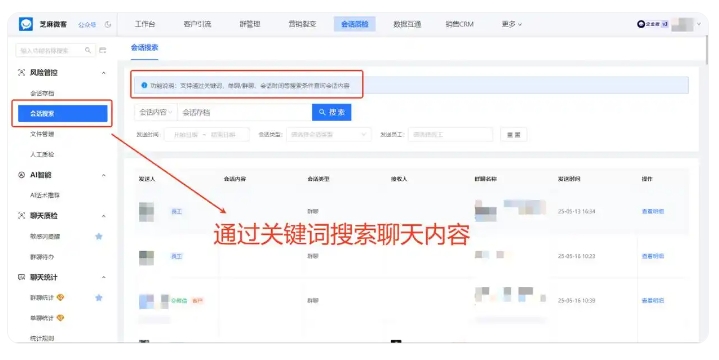Open 敏感词提醒 in the sidebar
This screenshot has width=719, height=360.
[x=45, y=236]
